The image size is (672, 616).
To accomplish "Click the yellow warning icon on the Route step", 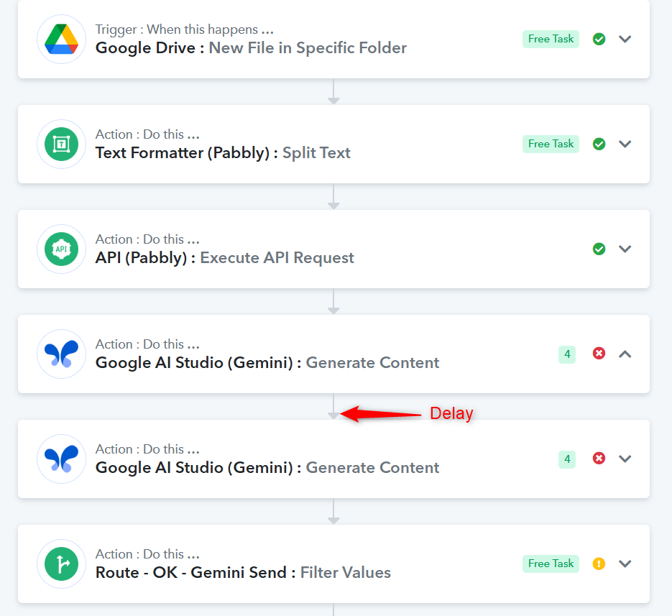I will point(599,564).
